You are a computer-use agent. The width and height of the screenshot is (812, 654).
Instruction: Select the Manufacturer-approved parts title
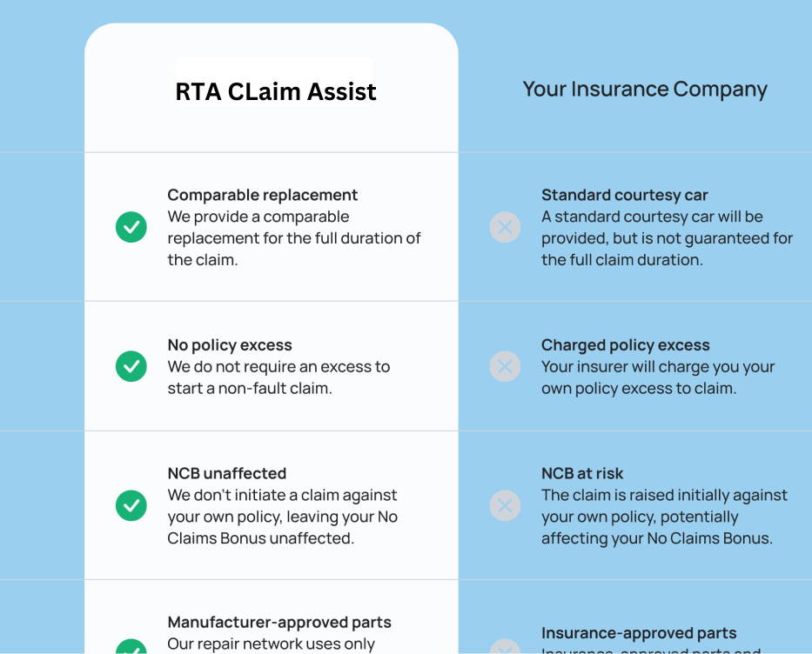279,622
